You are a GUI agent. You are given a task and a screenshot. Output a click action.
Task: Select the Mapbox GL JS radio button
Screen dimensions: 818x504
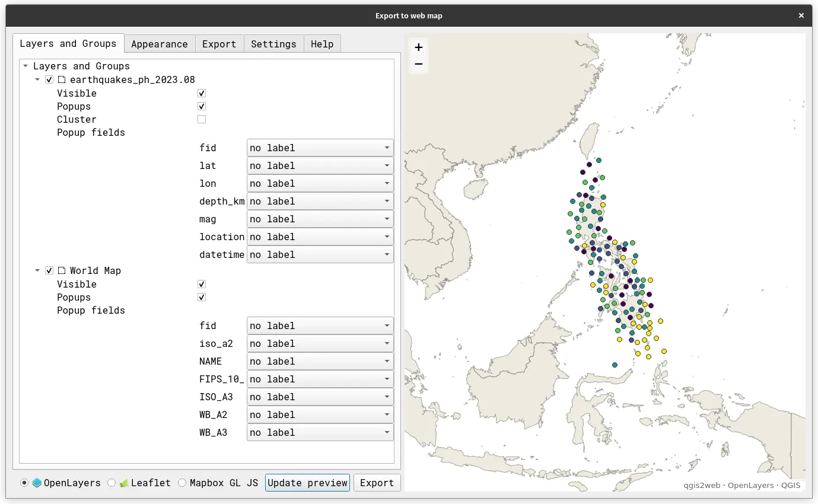pos(182,483)
